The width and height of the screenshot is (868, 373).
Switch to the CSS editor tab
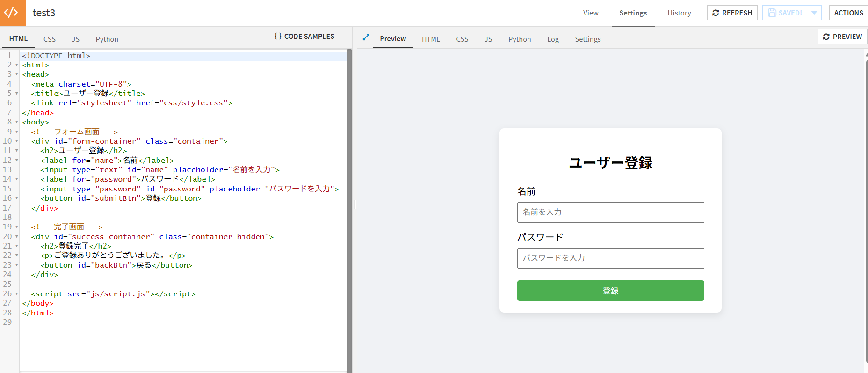[x=50, y=39]
